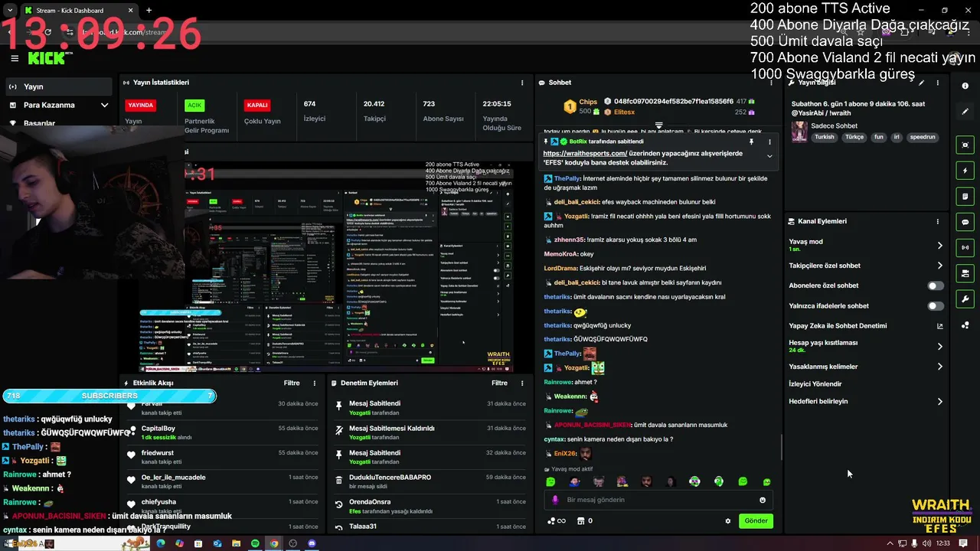Show hidden tray icons with the chevron
The width and height of the screenshot is (980, 551).
(x=890, y=543)
